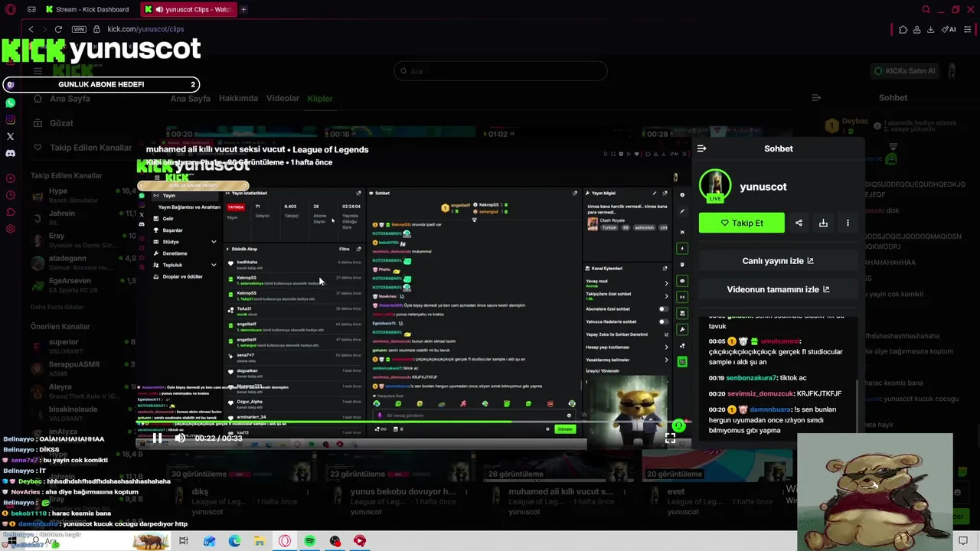Collapse the background page Sohbet panel
Screen dimensions: 980x551
(816, 98)
